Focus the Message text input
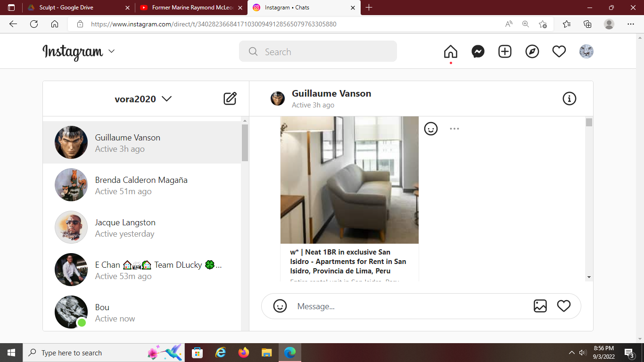Image resolution: width=644 pixels, height=362 pixels. [x=410, y=306]
